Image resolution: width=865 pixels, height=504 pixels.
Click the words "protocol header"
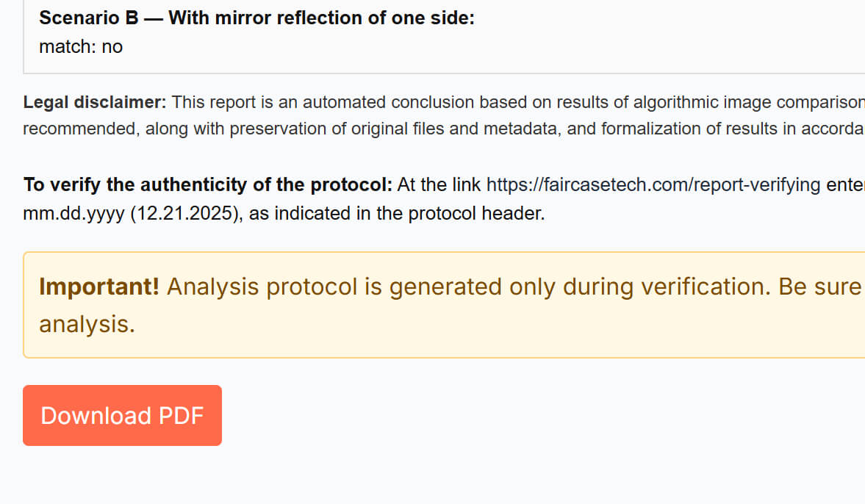480,215
